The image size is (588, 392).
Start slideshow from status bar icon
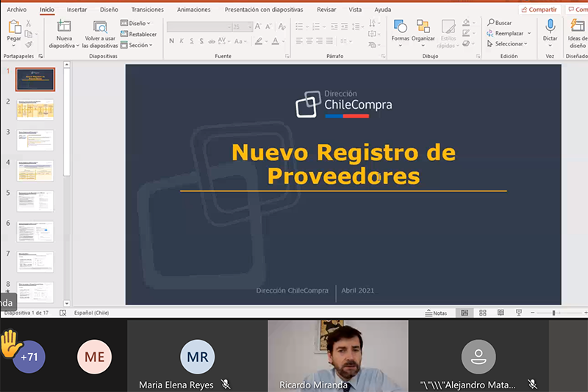[x=519, y=313]
